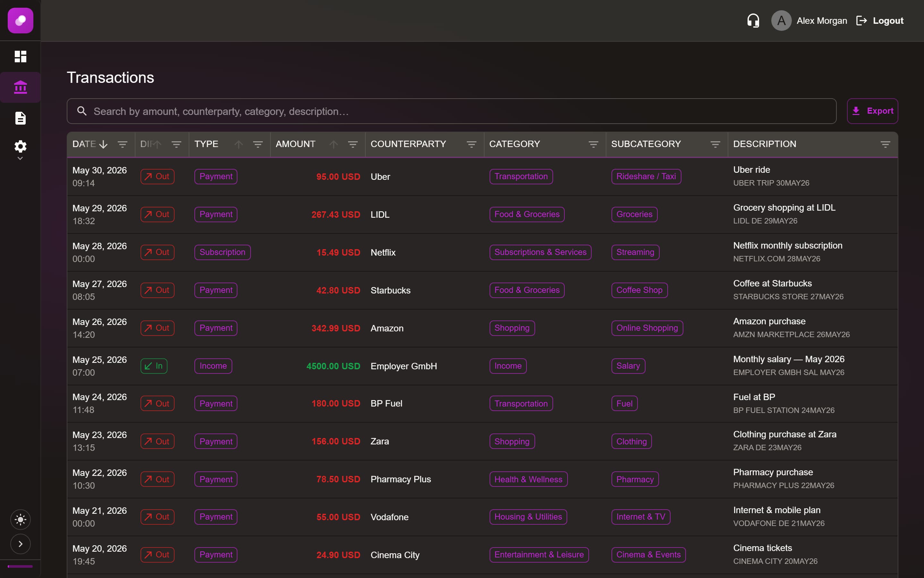The image size is (924, 578).
Task: Select the Housing & Utilities category tag
Action: pyautogui.click(x=528, y=517)
